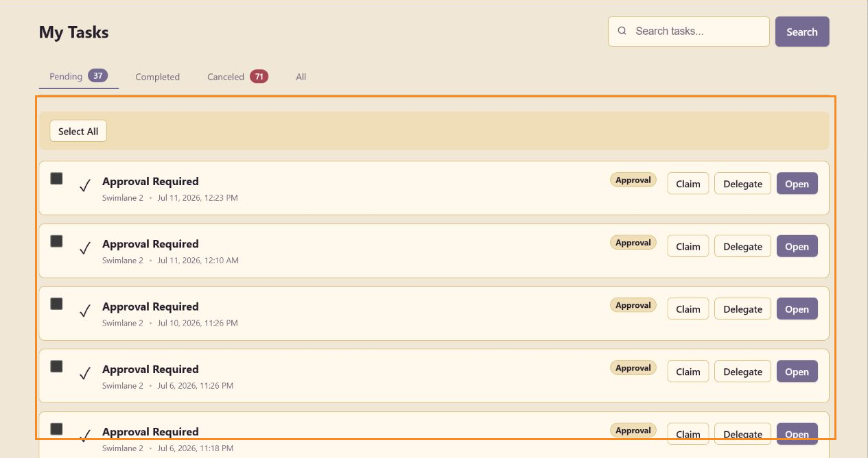Image resolution: width=868 pixels, height=458 pixels.
Task: Switch to the Completed tab
Action: (x=157, y=77)
